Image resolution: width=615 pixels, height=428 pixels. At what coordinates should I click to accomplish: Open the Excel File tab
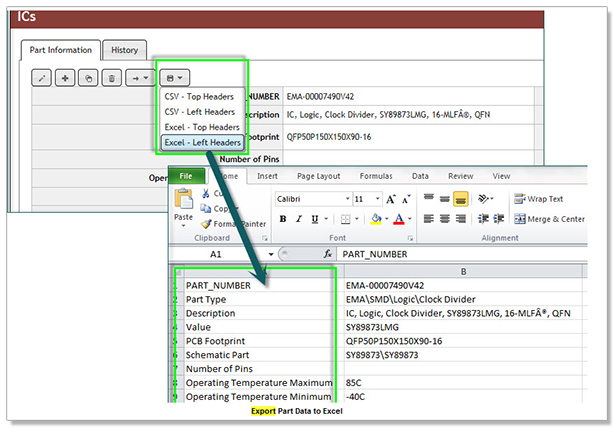(x=187, y=176)
